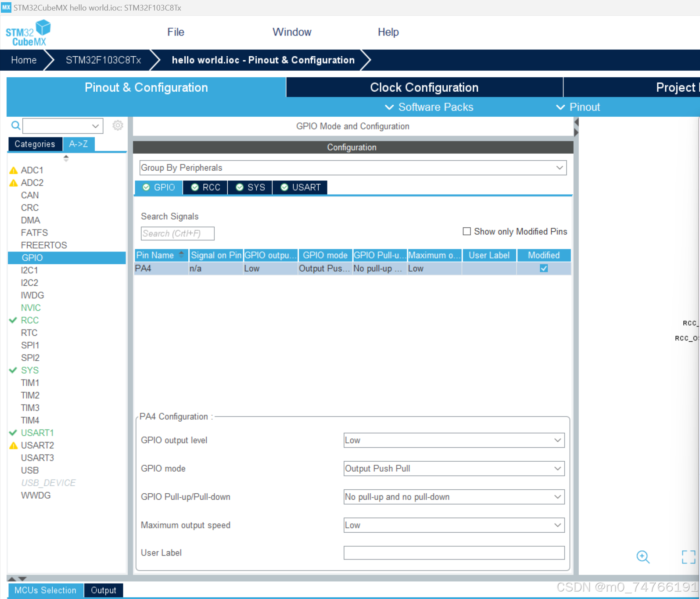This screenshot has width=700, height=599.
Task: Select RTC in the categories list
Action: pos(29,333)
